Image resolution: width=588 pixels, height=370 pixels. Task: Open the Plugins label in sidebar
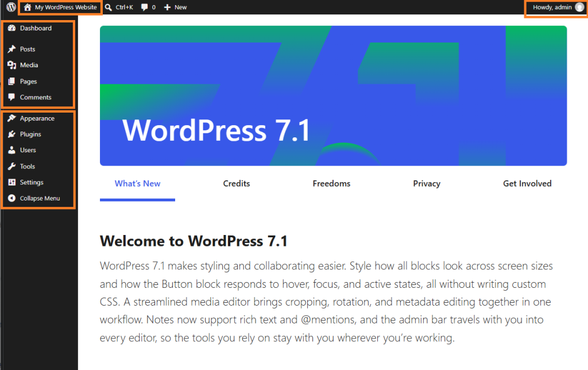tap(30, 134)
